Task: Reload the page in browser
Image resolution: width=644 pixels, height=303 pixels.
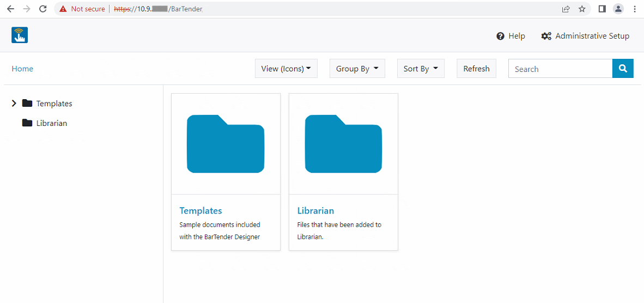Action: coord(43,9)
